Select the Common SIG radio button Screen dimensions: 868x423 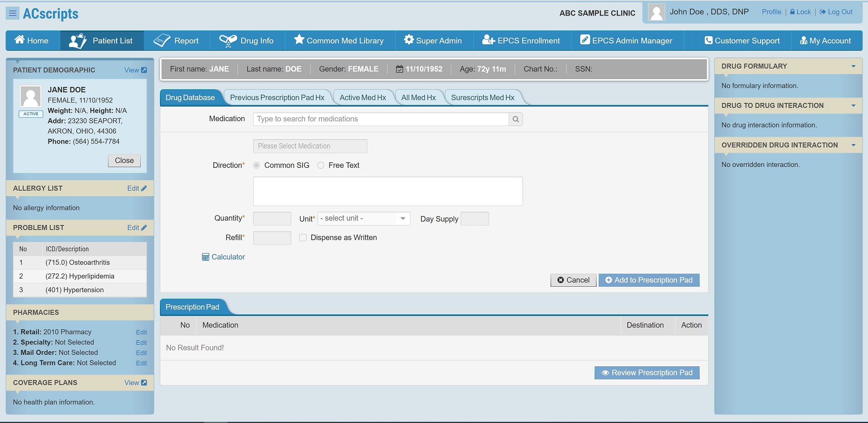257,166
